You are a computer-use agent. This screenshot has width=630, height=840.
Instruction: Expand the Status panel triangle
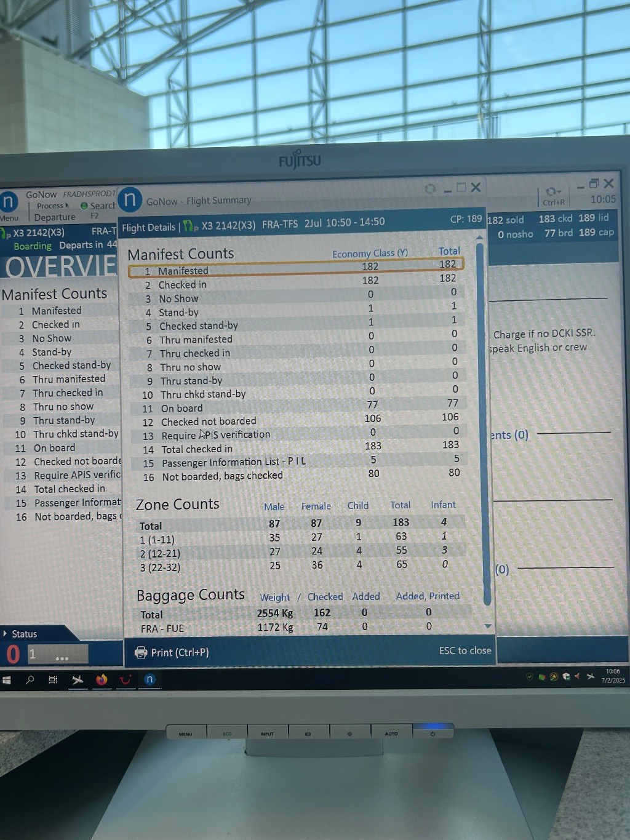tap(6, 633)
